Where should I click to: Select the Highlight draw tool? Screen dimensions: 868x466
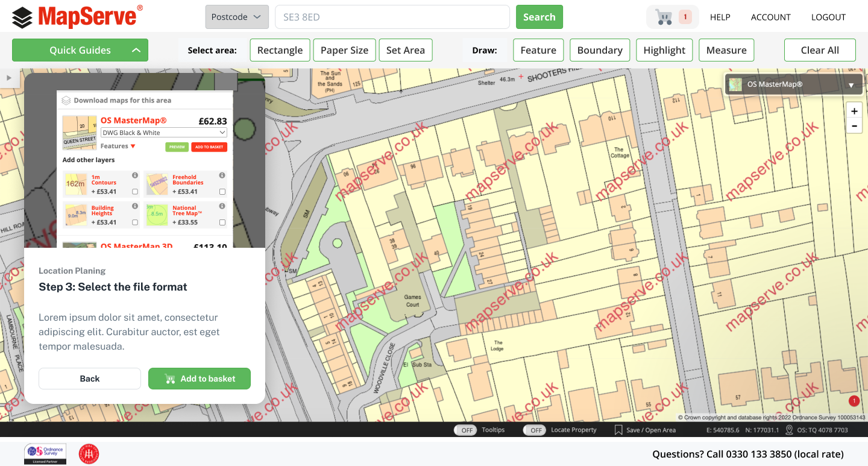point(664,50)
